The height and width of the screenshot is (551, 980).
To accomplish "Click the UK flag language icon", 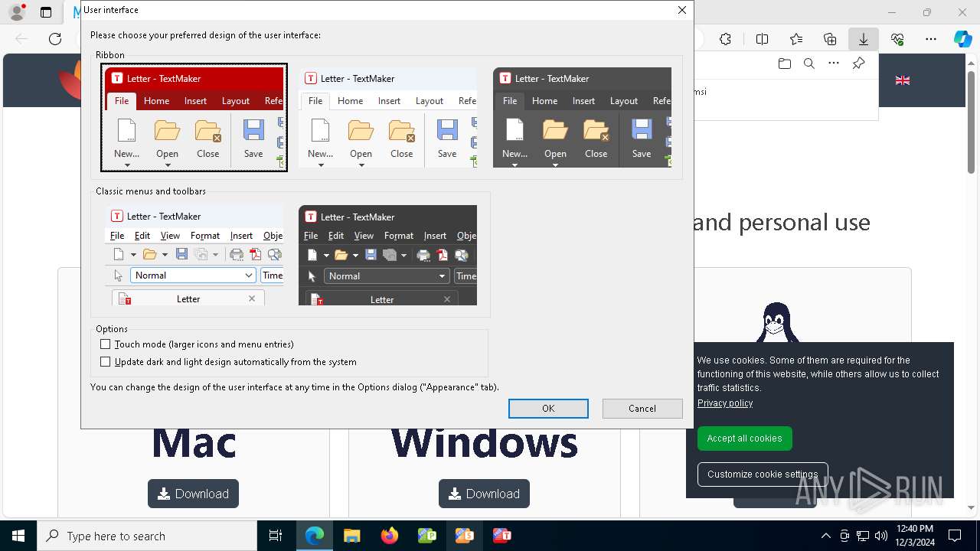I will pyautogui.click(x=903, y=80).
